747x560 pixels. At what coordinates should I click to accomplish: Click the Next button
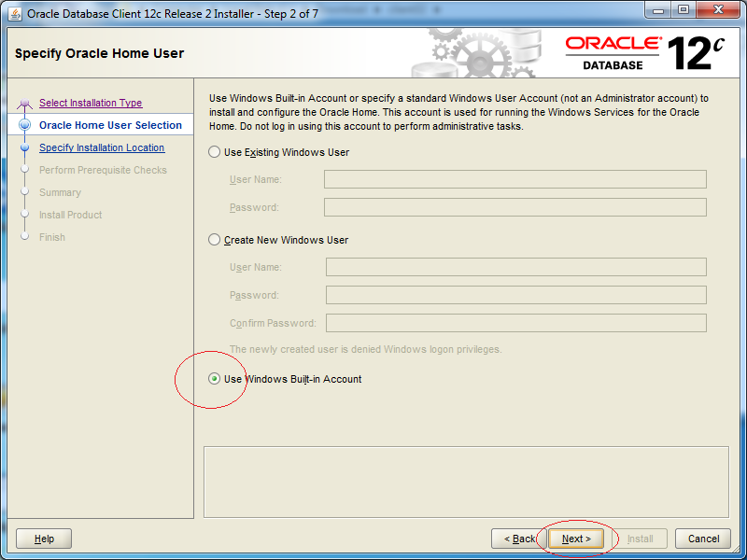pos(576,539)
